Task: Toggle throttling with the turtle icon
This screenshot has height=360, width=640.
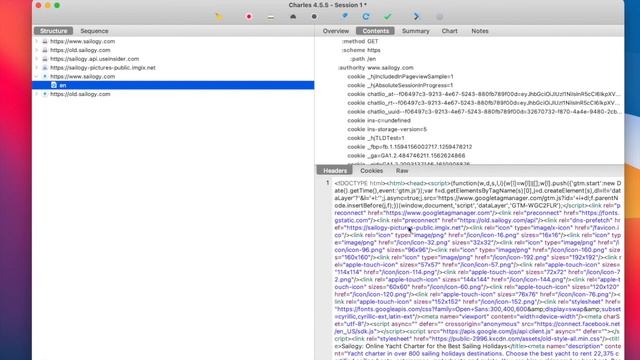Action: (x=293, y=17)
